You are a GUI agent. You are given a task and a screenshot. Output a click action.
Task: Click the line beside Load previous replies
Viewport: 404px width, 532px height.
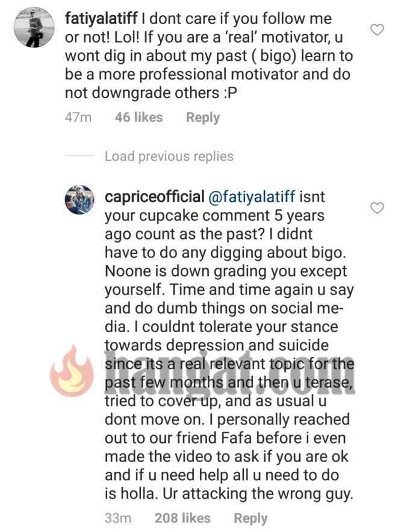tap(79, 156)
